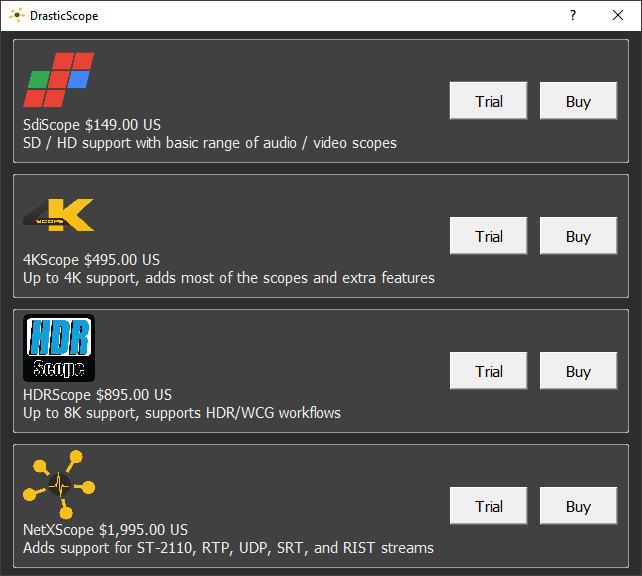
Task: Buy the SdiScope license
Action: (578, 101)
